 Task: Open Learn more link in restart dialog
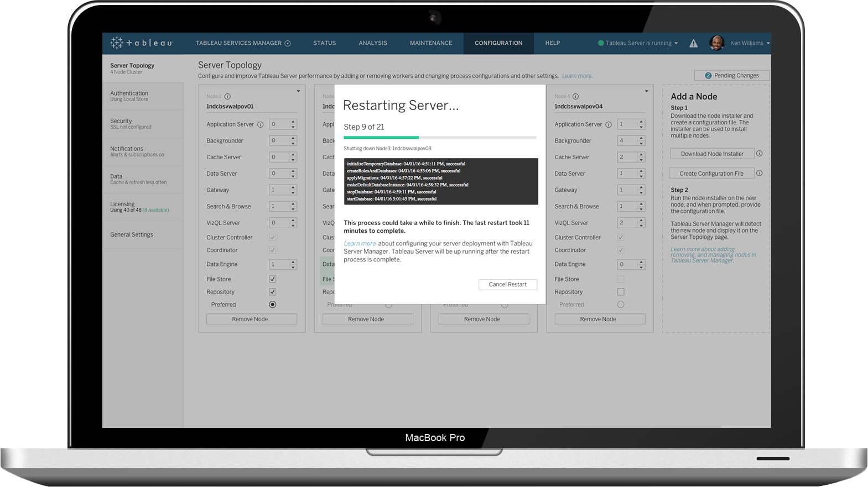tap(360, 243)
